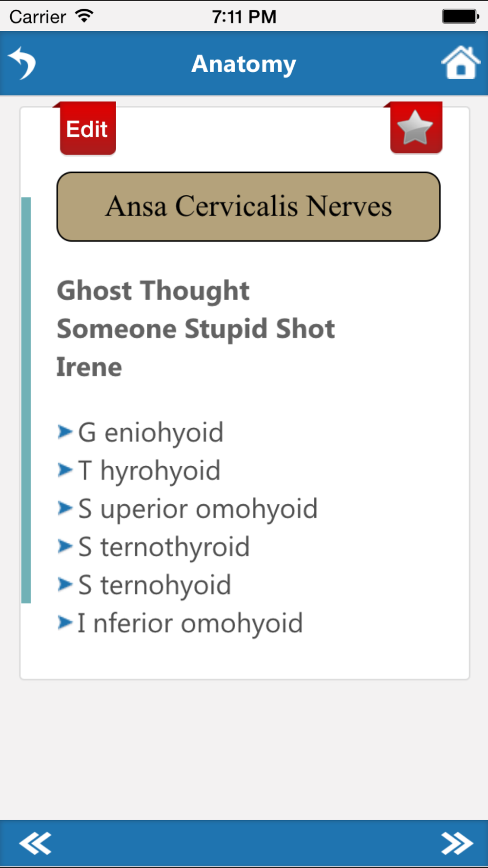488x868 pixels.
Task: Check the Wi-Fi status icon
Action: (84, 16)
